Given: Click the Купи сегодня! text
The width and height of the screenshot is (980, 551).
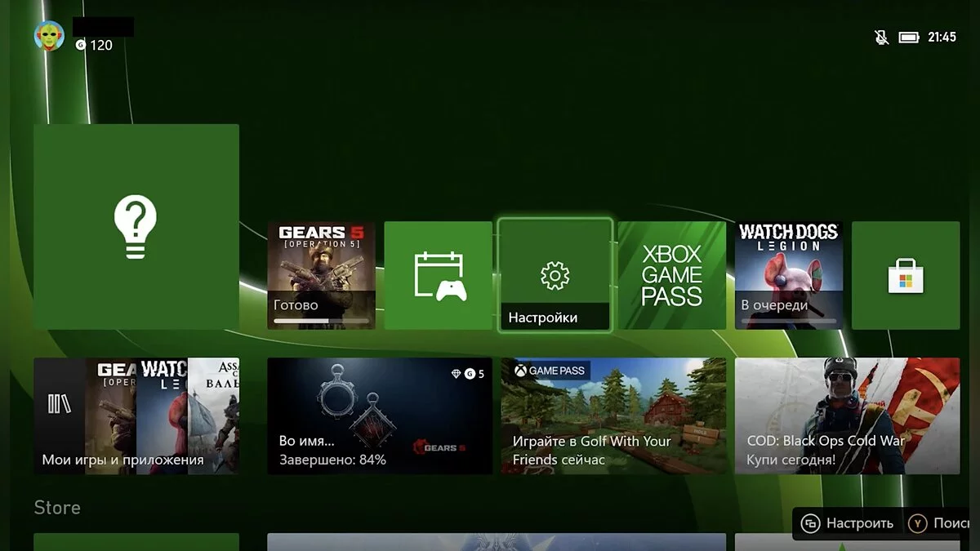Looking at the screenshot, I should (x=791, y=460).
